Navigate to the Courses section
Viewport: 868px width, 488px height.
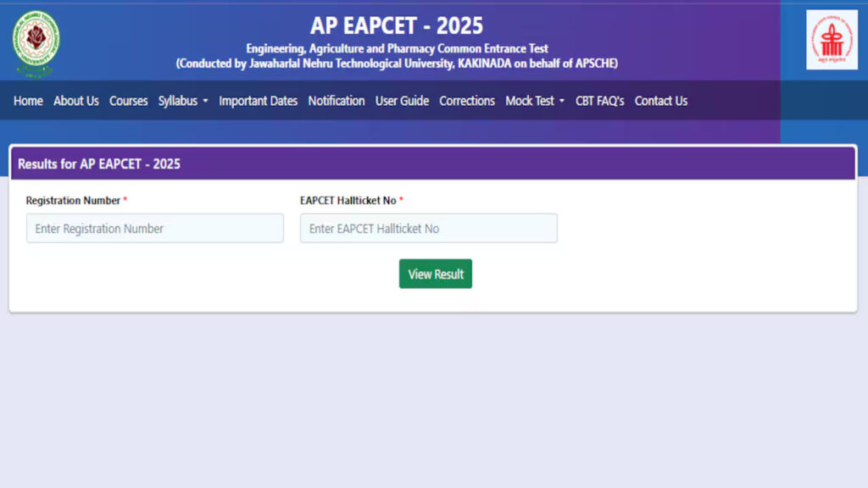point(128,101)
